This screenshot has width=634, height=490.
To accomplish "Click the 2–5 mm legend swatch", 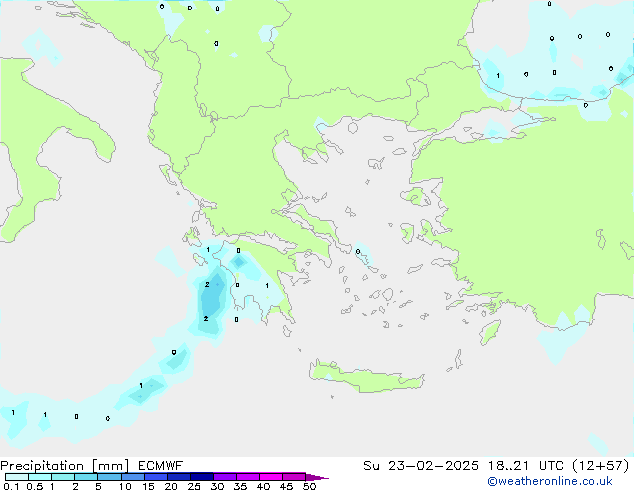I will (86, 477).
